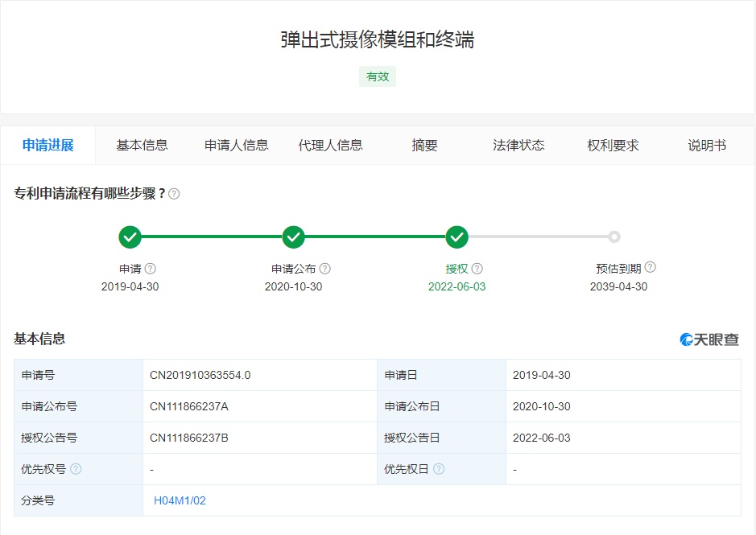Select grant number CN111866237B
This screenshot has width=756, height=535.
(x=189, y=438)
